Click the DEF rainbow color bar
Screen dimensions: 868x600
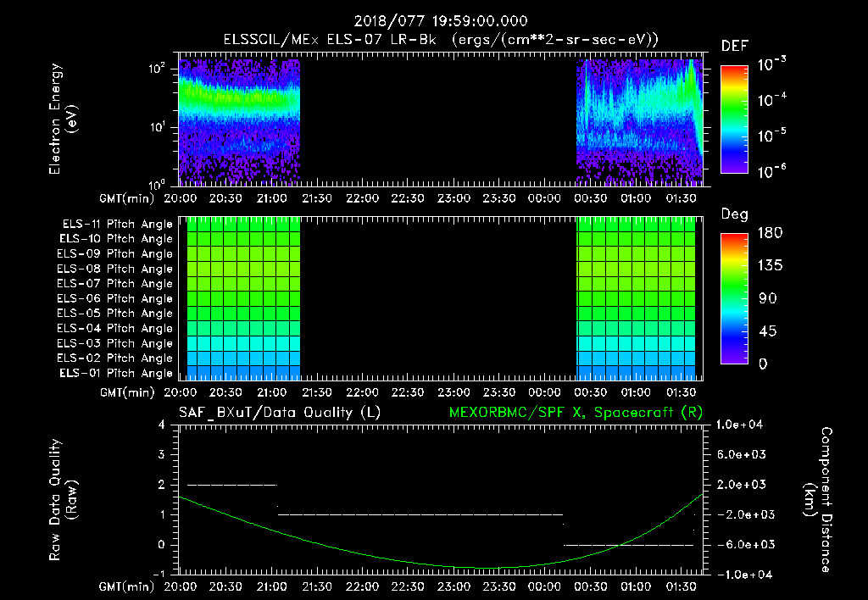tap(734, 119)
